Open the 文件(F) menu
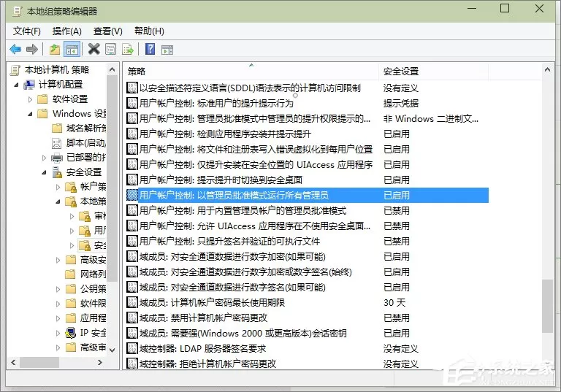 pyautogui.click(x=27, y=31)
